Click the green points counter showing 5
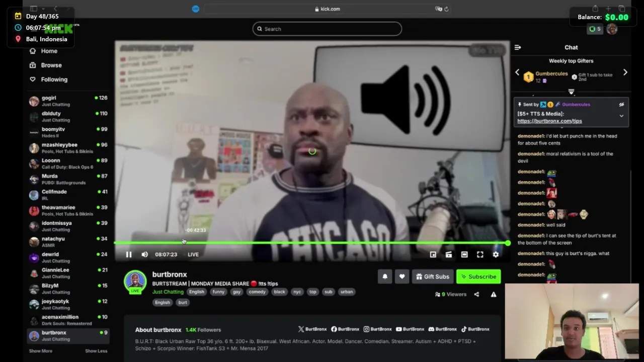644x362 pixels. click(595, 29)
